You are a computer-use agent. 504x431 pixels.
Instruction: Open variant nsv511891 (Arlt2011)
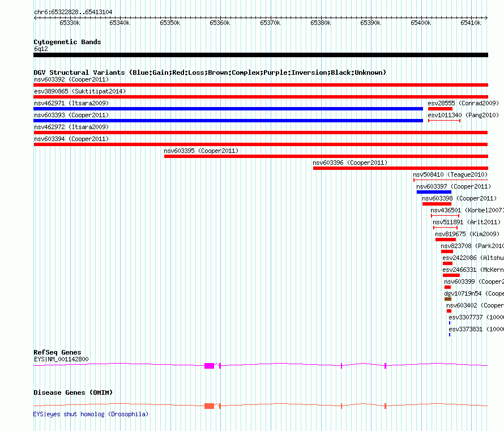pos(467,222)
